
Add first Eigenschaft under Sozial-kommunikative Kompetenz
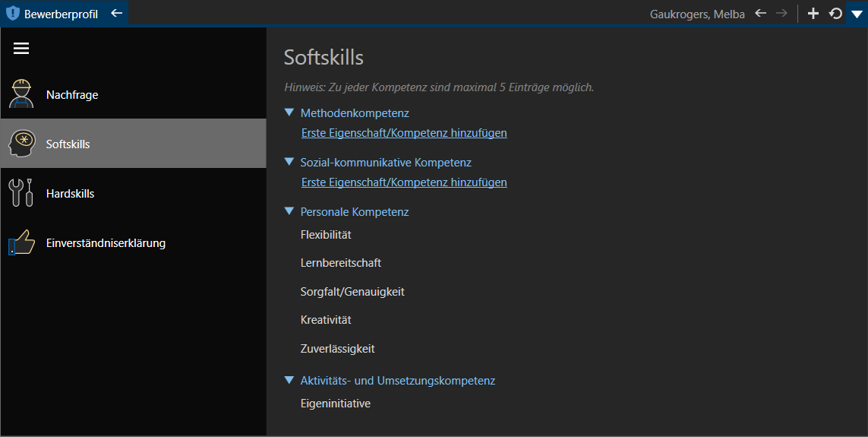click(404, 182)
